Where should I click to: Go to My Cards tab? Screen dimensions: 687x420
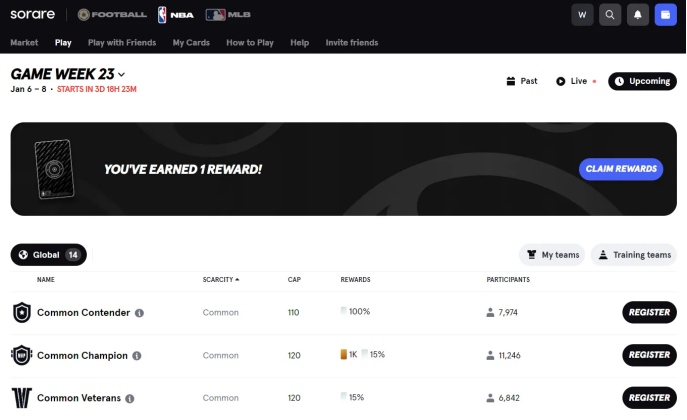[x=191, y=43]
